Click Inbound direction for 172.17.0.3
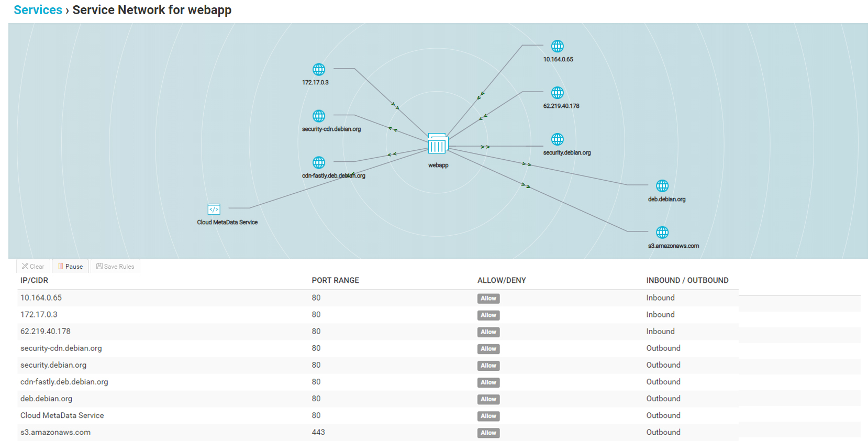The image size is (868, 441). [660, 314]
